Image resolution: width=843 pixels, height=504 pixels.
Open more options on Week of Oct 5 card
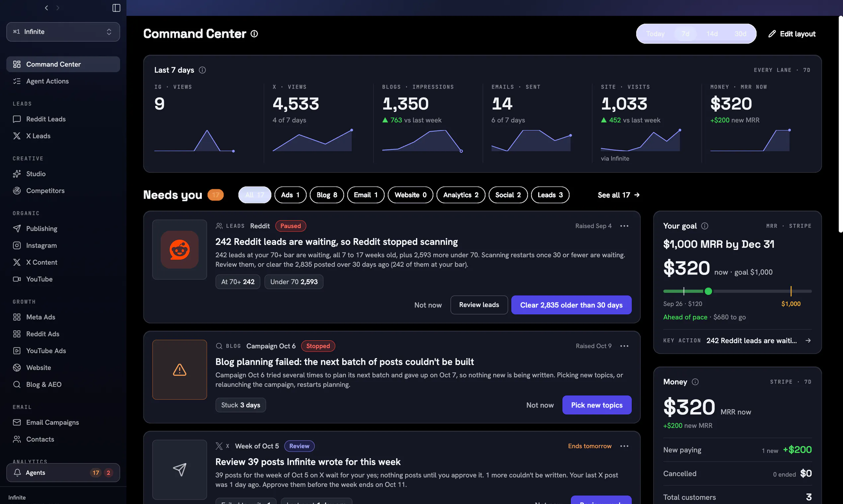[624, 446]
